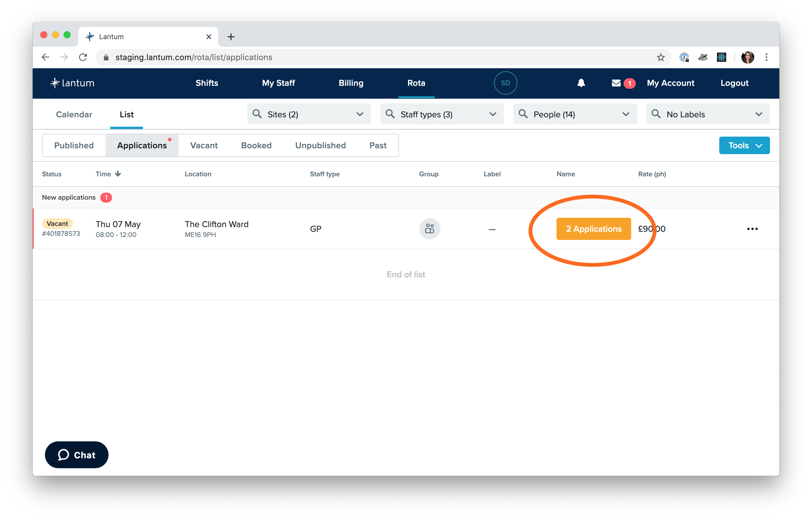This screenshot has width=812, height=519.
Task: Expand the No Labels dropdown
Action: pyautogui.click(x=708, y=114)
